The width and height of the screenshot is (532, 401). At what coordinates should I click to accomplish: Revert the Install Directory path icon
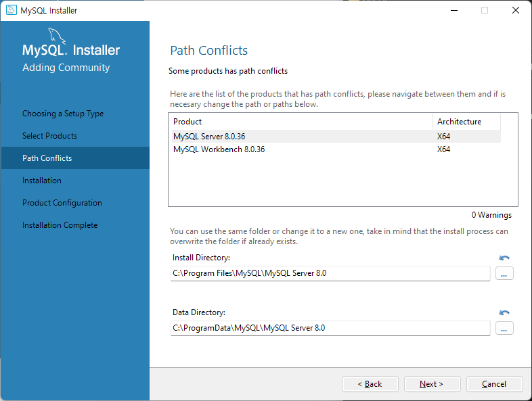504,258
